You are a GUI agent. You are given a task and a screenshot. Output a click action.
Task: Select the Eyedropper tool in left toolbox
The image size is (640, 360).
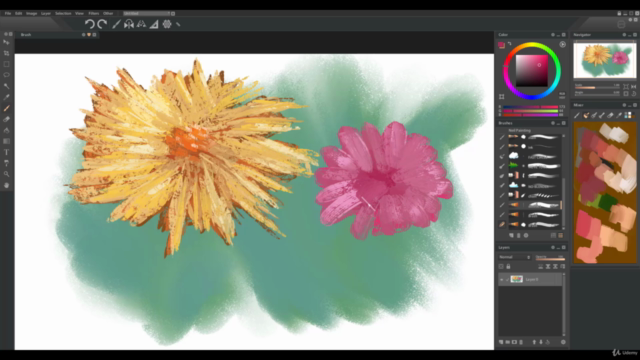(6, 97)
